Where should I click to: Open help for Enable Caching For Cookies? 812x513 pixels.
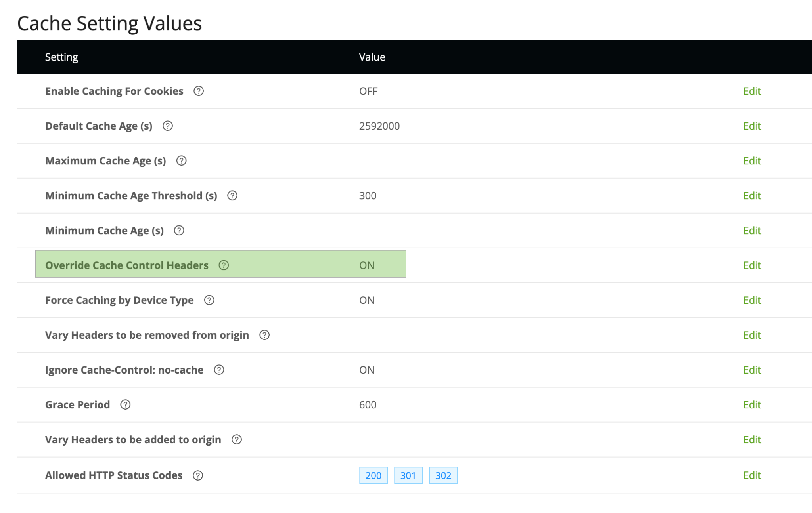199,91
